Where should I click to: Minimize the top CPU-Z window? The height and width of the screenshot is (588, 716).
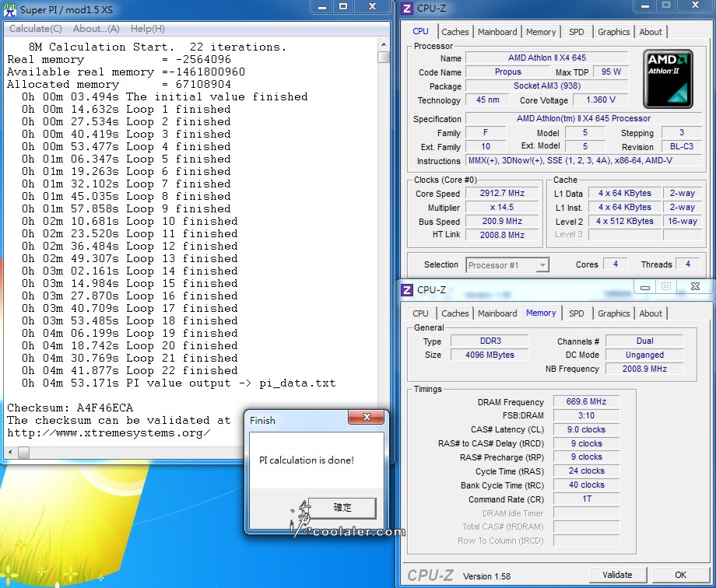tap(645, 6)
